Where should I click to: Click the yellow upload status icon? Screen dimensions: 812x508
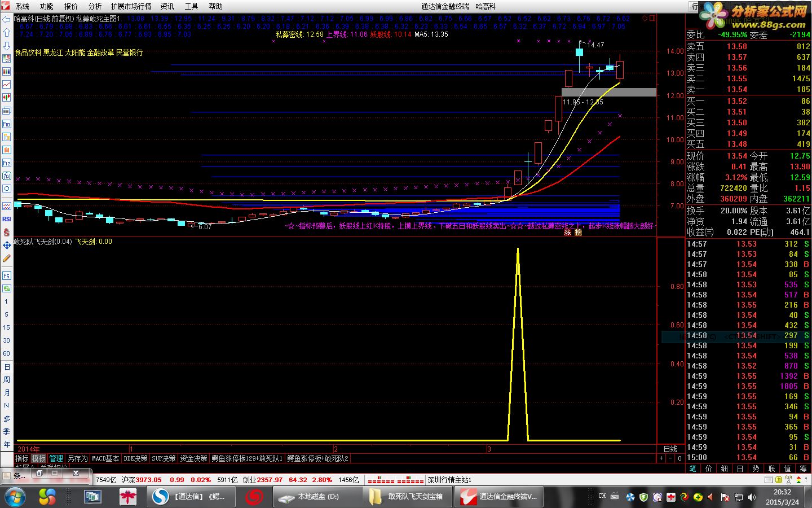(x=778, y=480)
